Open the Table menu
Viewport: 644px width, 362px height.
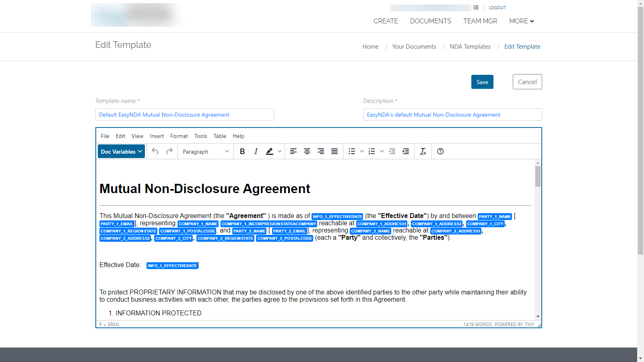220,136
